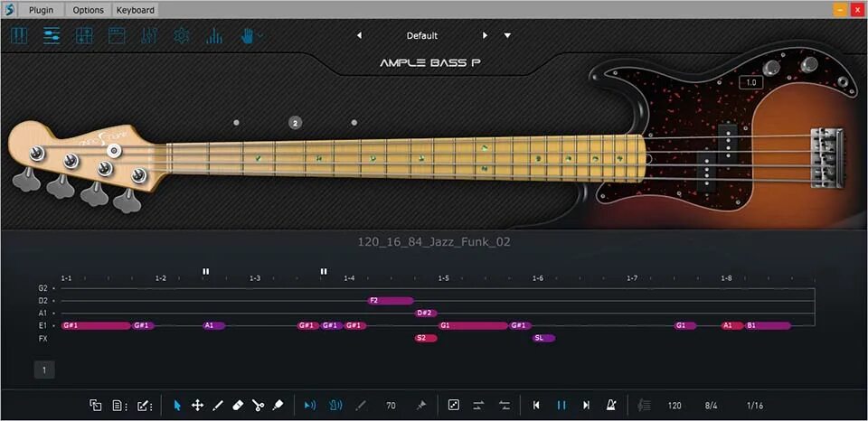Open the document file menu icon
Viewport: 868px width, 421px height.
click(x=119, y=406)
